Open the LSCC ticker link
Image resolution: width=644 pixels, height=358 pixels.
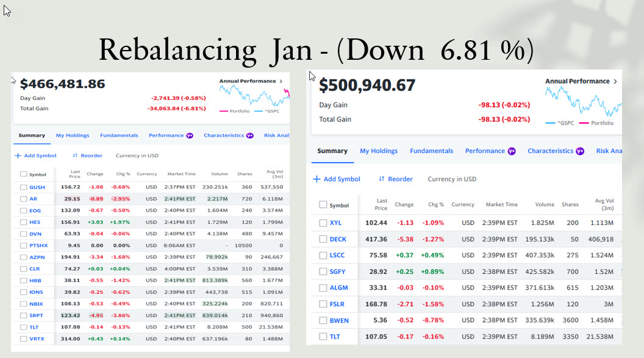tap(337, 256)
